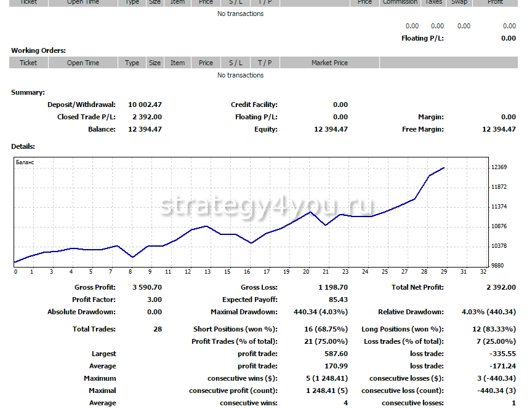This screenshot has height=409, width=532.
Task: Click the Summary section heading
Action: coord(28,92)
